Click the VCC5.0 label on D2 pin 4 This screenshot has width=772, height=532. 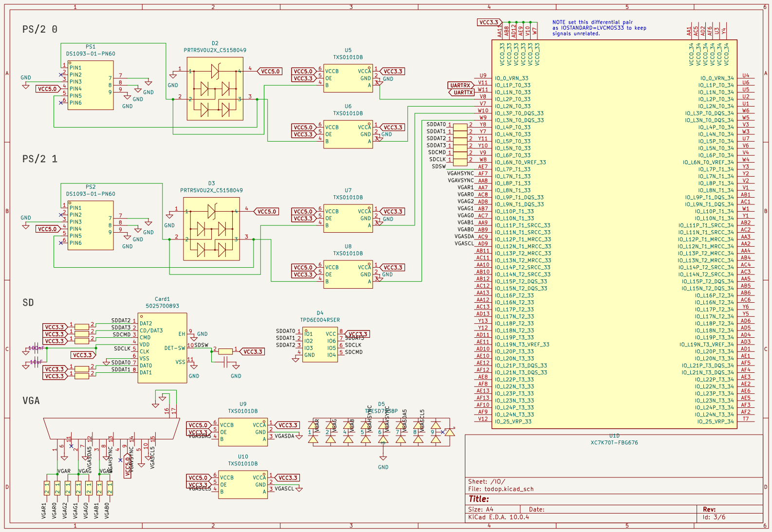click(x=270, y=72)
